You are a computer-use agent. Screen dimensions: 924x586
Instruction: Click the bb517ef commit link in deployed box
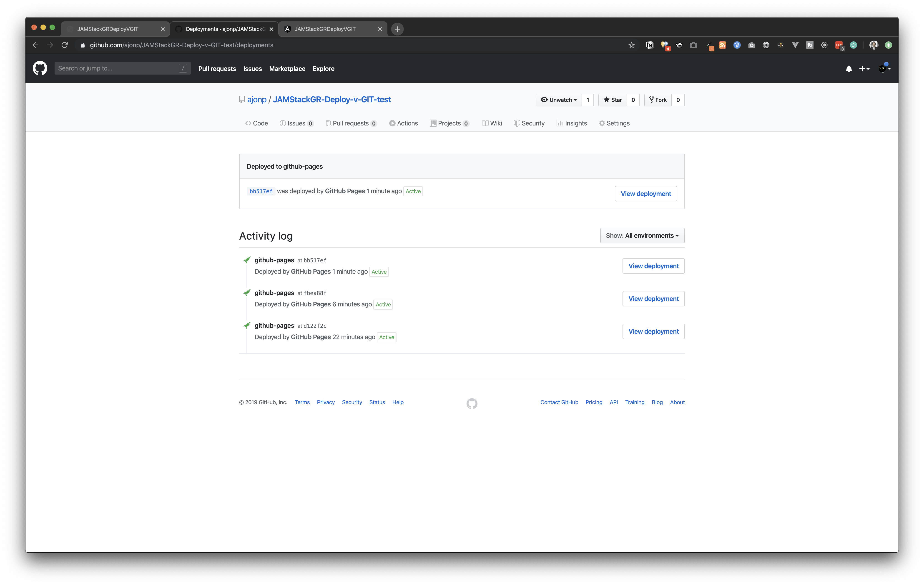[261, 191]
